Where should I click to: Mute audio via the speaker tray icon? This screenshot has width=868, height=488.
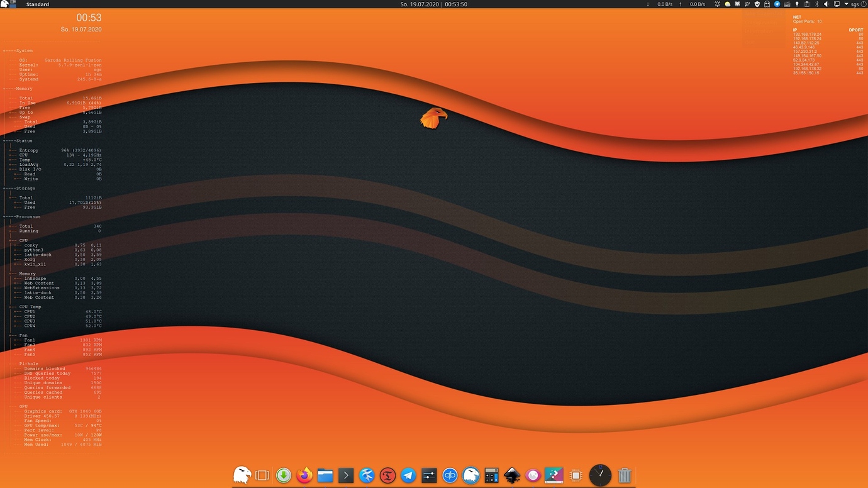point(826,4)
